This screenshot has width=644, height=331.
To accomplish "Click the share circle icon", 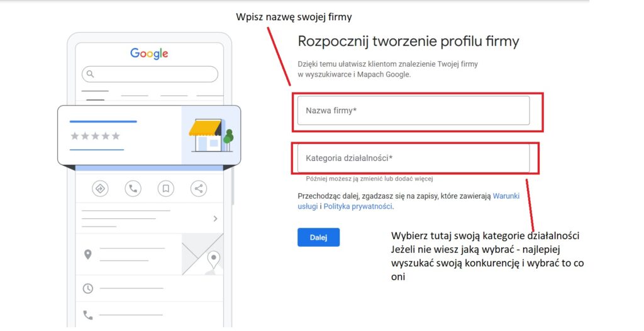I will click(199, 189).
